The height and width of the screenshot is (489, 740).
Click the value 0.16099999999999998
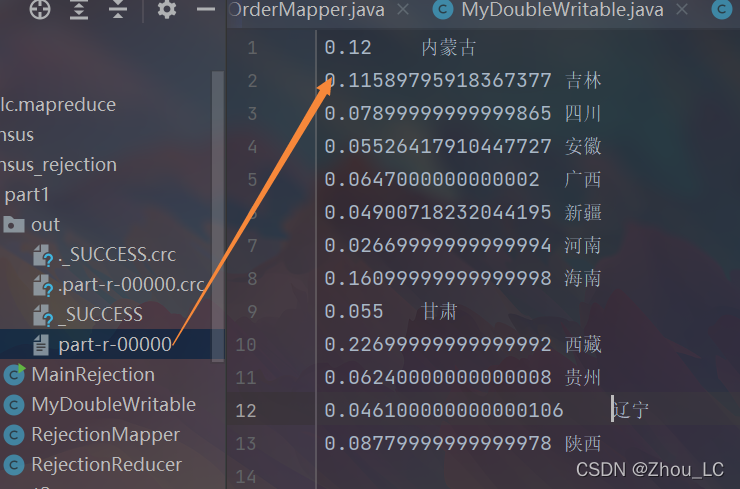[438, 278]
